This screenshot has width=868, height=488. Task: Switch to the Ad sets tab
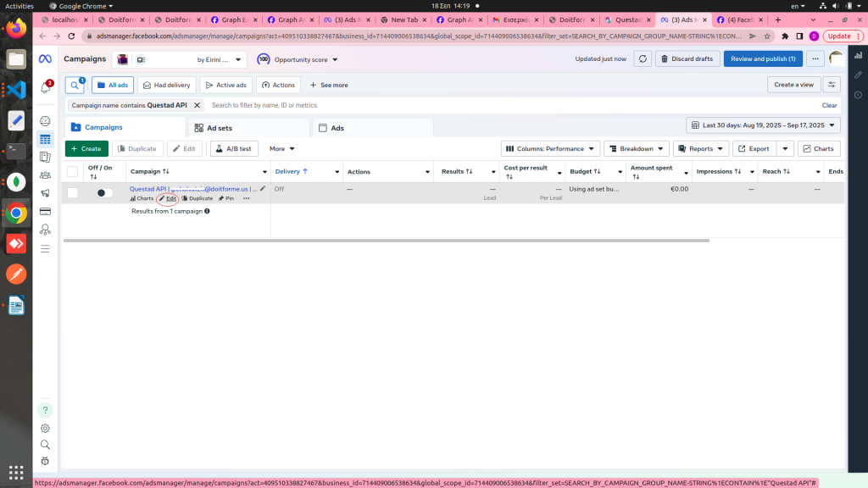point(219,128)
